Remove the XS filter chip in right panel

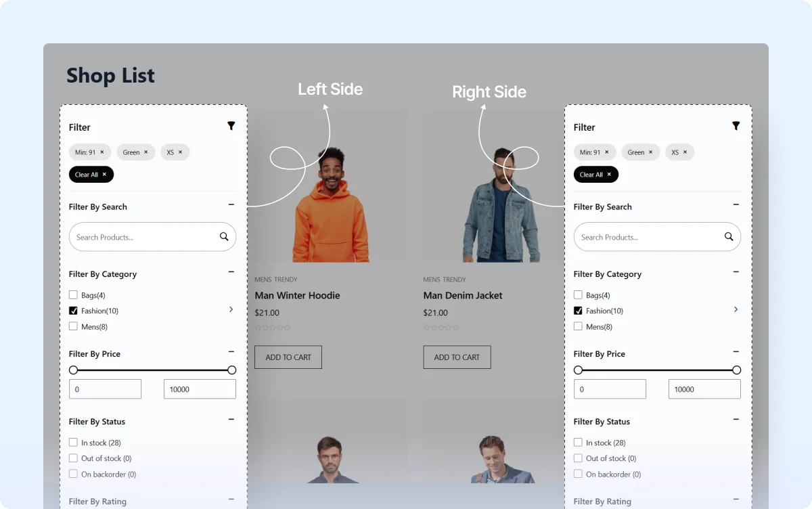(685, 152)
